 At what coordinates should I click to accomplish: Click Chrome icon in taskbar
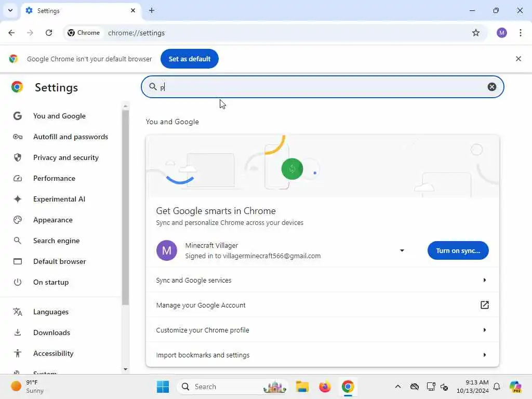348,387
